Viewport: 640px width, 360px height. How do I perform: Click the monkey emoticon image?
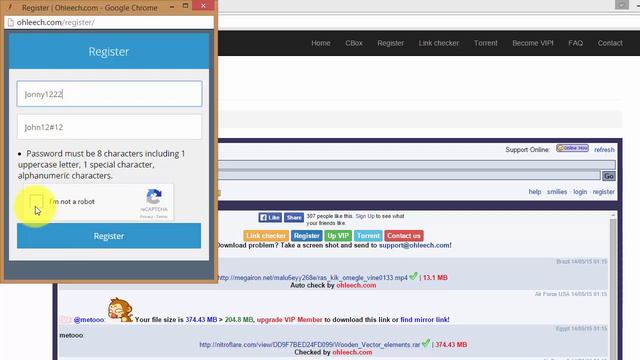pyautogui.click(x=120, y=310)
